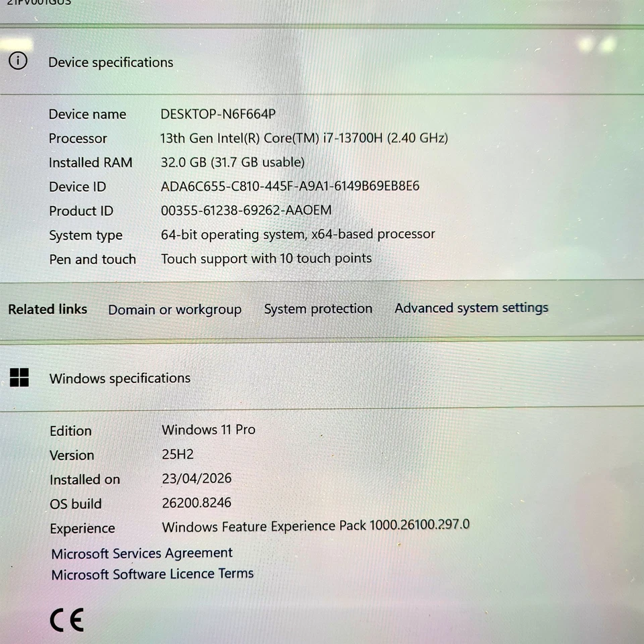Click the Device specifications section header
This screenshot has height=644, width=644.
(111, 62)
